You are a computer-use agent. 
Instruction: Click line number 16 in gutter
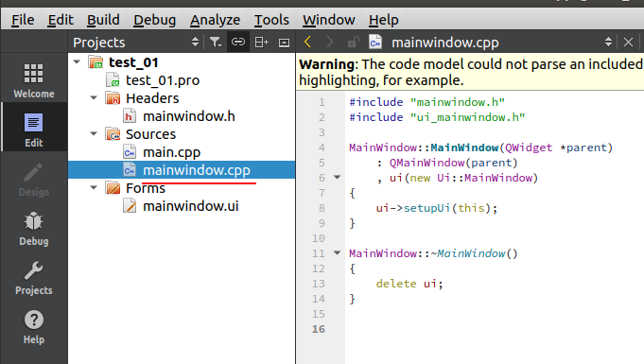(319, 329)
